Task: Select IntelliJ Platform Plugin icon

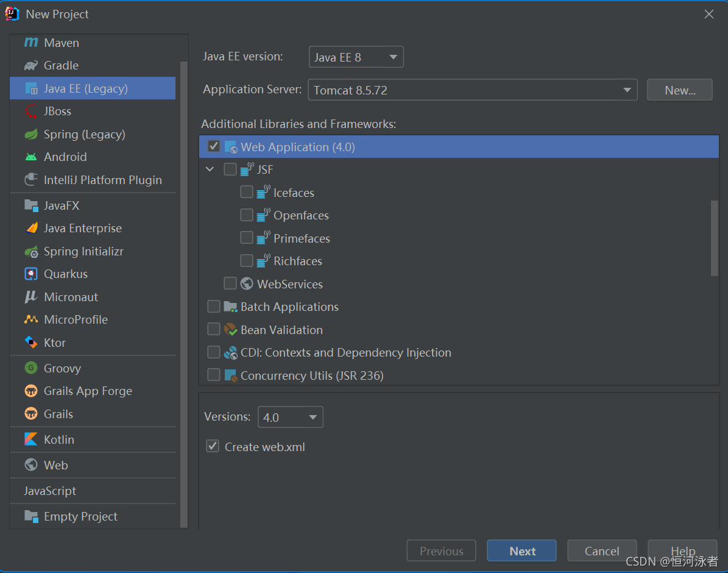Action: pyautogui.click(x=31, y=179)
